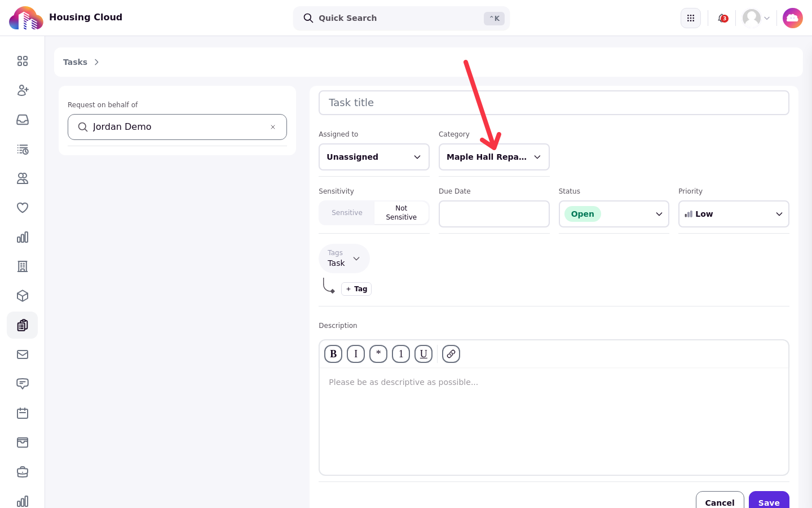Toggle underline formatting in description
This screenshot has width=812, height=508.
423,354
